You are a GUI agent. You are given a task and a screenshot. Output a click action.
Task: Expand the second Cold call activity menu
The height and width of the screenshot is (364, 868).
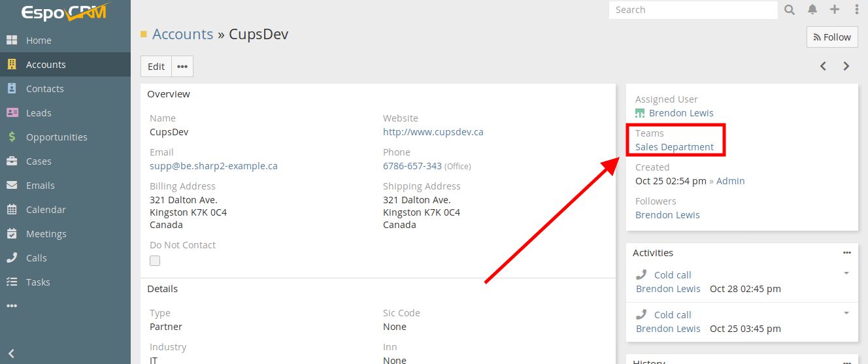click(846, 313)
